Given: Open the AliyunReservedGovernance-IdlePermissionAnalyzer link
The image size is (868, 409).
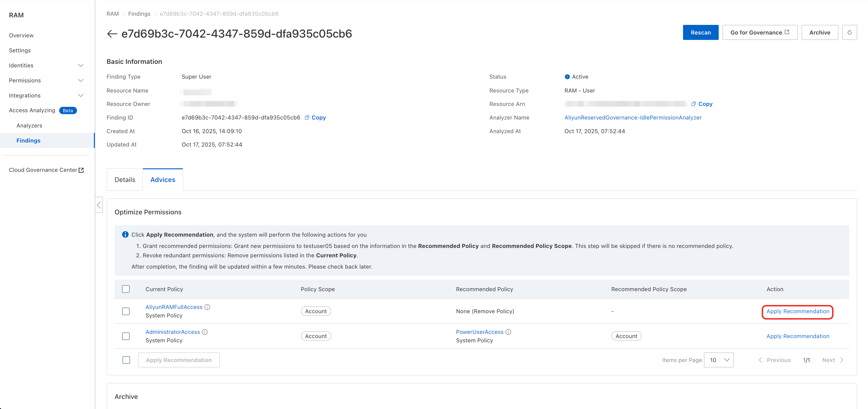Looking at the screenshot, I should coord(633,118).
